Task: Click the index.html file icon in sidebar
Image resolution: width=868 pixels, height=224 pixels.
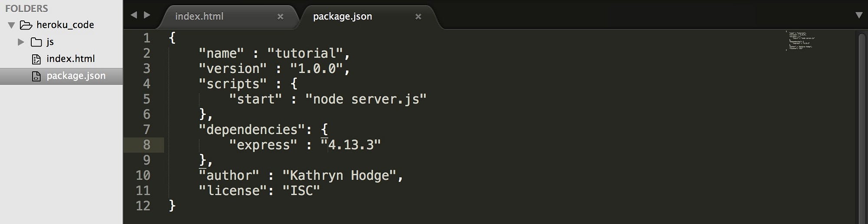Action: 36,59
